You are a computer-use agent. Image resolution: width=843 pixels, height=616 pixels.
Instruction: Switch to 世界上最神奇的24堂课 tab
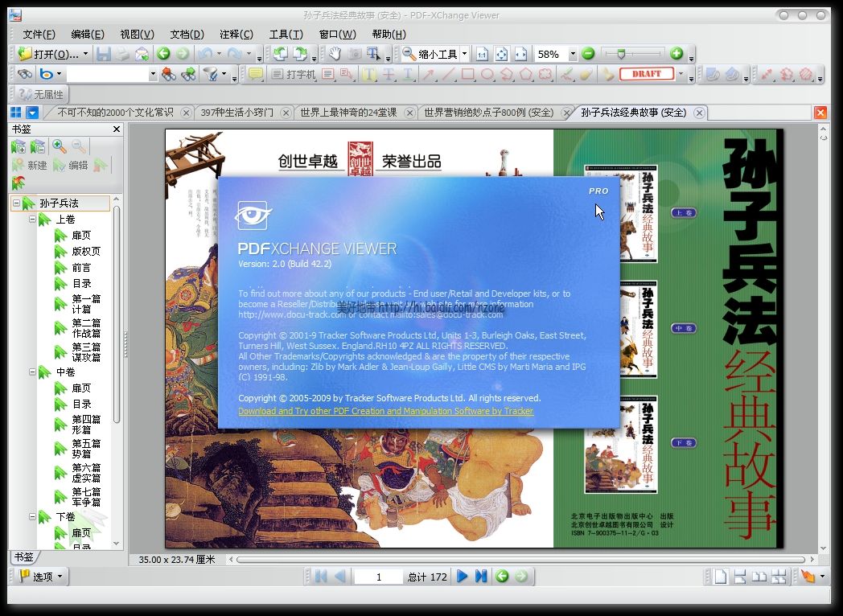(x=348, y=113)
